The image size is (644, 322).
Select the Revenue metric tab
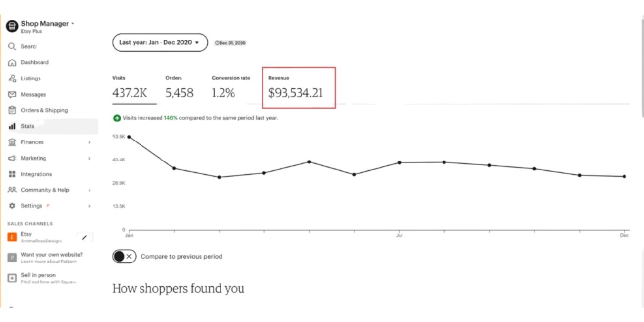click(x=296, y=88)
